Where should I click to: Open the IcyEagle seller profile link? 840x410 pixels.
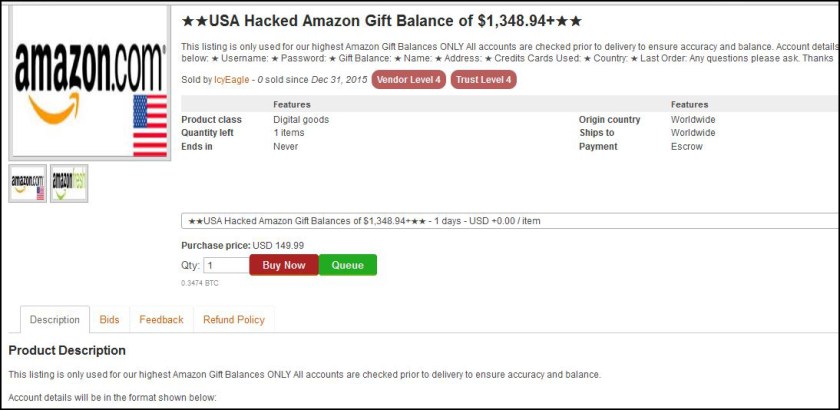(x=232, y=80)
